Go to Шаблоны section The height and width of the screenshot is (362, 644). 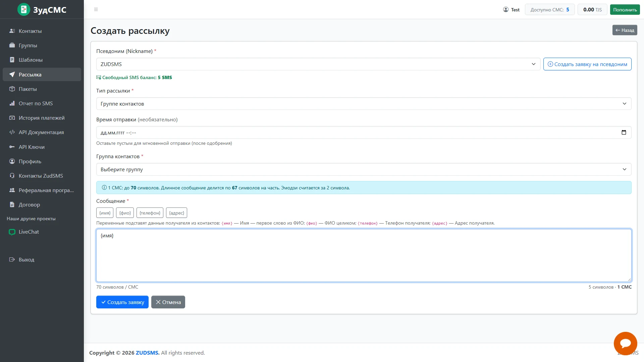[42, 60]
